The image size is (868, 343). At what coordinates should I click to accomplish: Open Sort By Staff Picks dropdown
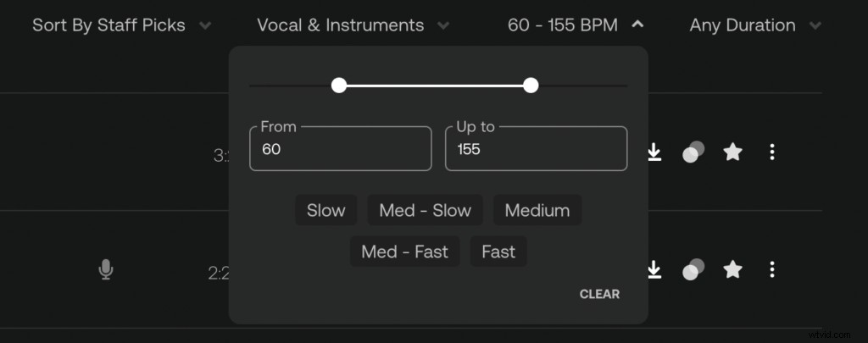click(x=122, y=25)
